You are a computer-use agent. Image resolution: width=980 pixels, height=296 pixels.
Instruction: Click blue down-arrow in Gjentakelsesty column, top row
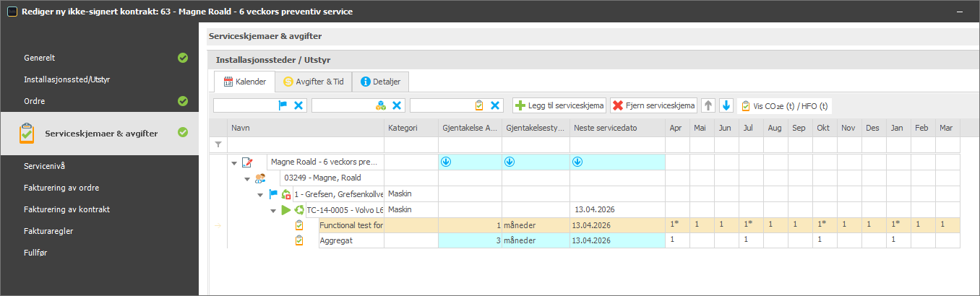tap(510, 162)
